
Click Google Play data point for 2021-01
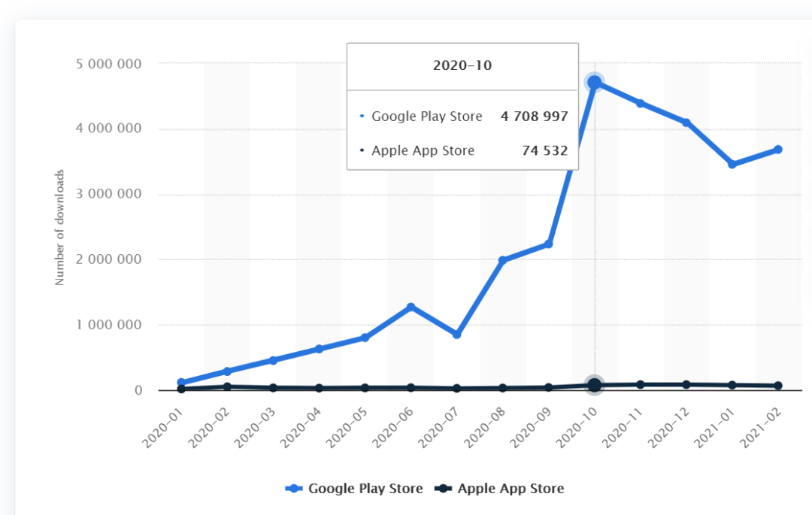pos(732,164)
